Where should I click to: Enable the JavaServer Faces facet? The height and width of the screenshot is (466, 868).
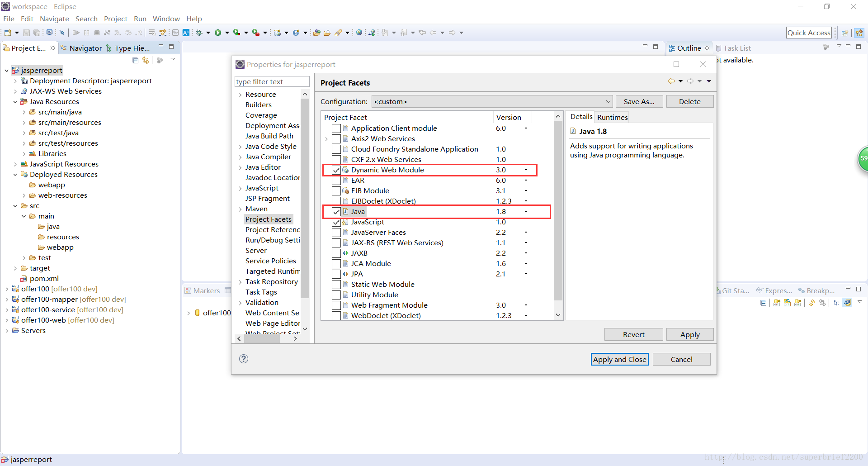(336, 233)
